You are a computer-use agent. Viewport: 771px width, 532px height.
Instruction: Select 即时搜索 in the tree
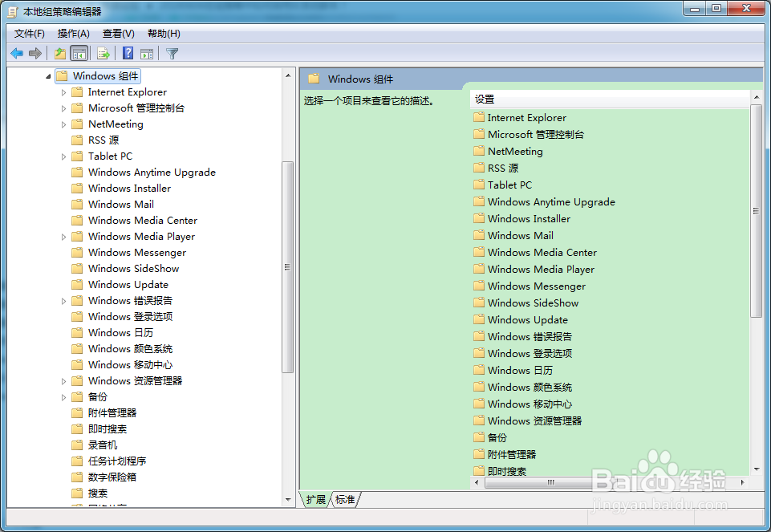[108, 429]
